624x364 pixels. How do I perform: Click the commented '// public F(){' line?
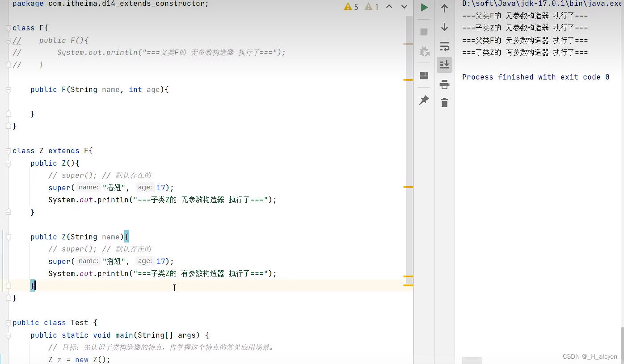[x=51, y=41]
